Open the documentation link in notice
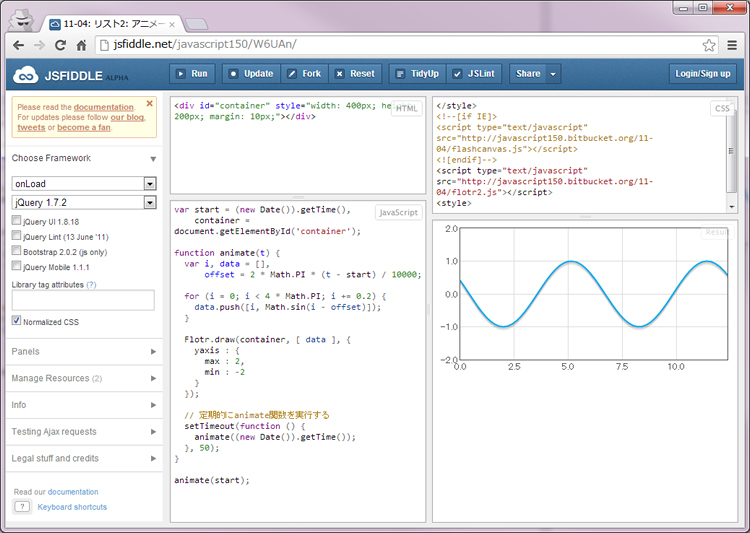This screenshot has height=533, width=750. coord(103,107)
